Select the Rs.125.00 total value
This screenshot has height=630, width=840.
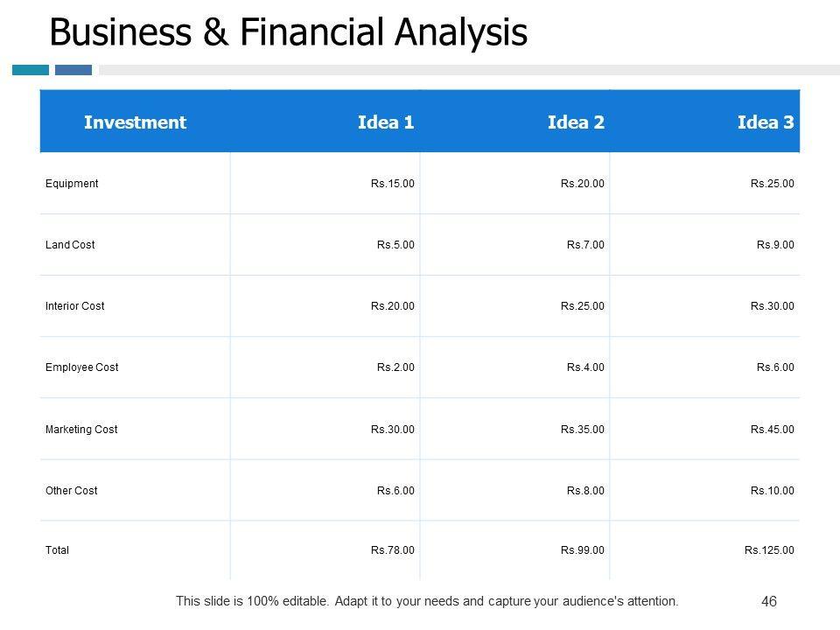click(769, 550)
